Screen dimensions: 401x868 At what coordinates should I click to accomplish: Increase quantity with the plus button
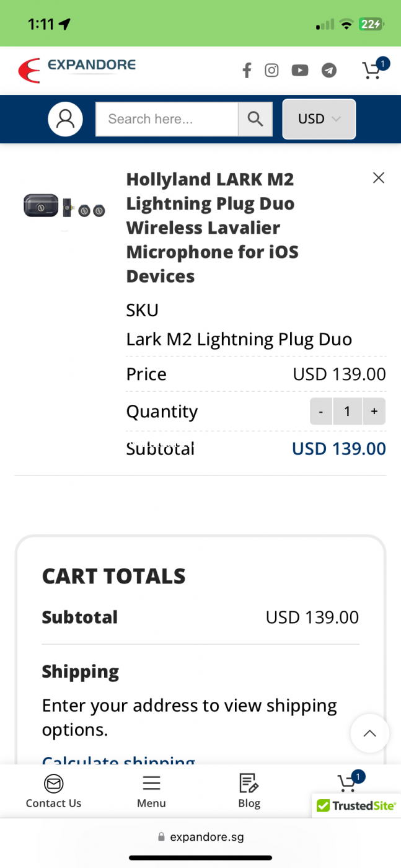click(374, 411)
